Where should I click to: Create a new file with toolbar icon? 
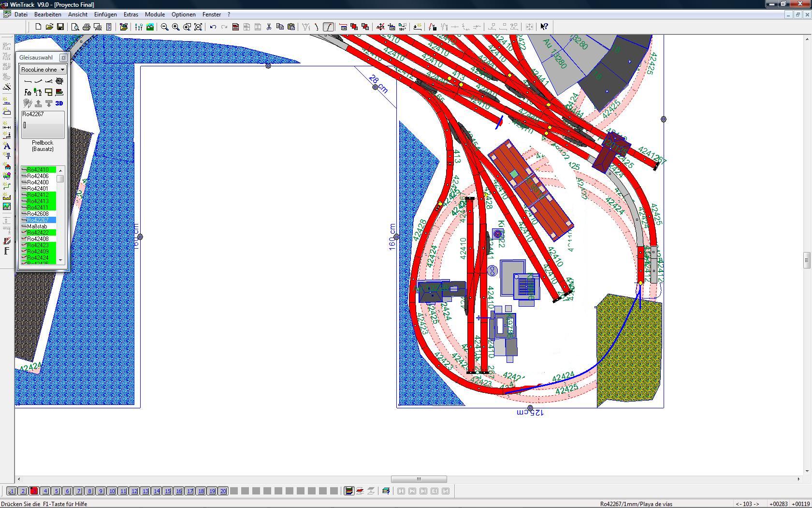(x=38, y=27)
